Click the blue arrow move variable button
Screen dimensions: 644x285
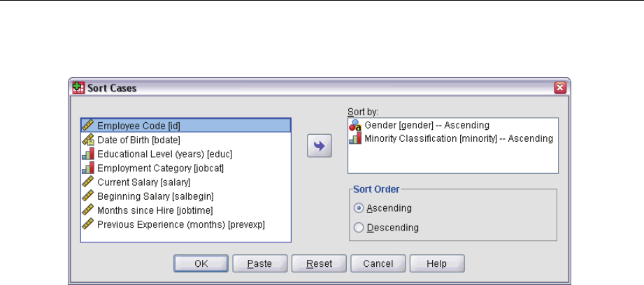(x=320, y=147)
